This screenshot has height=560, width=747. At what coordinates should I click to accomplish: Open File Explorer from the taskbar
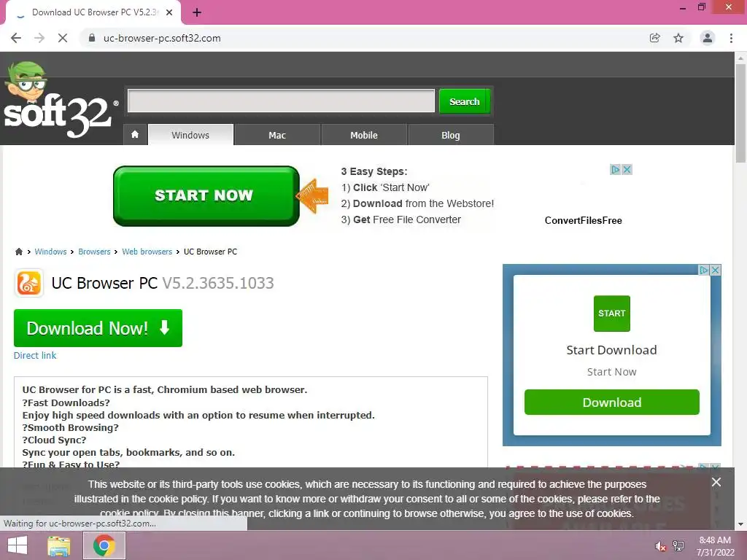point(59,545)
